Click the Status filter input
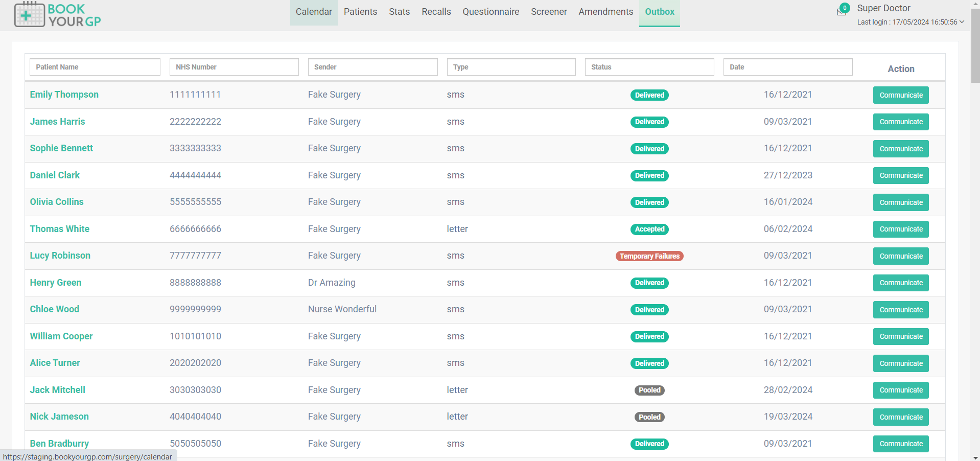The width and height of the screenshot is (980, 461). click(x=649, y=67)
